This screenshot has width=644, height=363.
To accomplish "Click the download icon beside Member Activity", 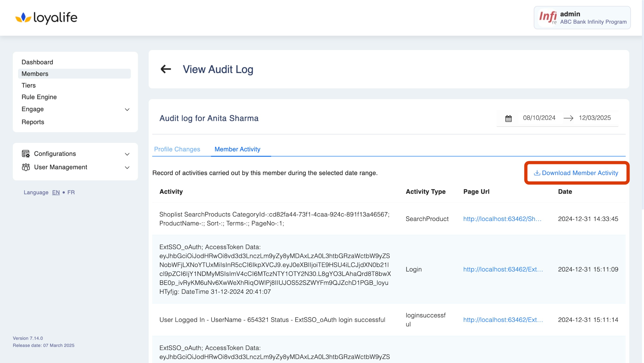I will 537,173.
